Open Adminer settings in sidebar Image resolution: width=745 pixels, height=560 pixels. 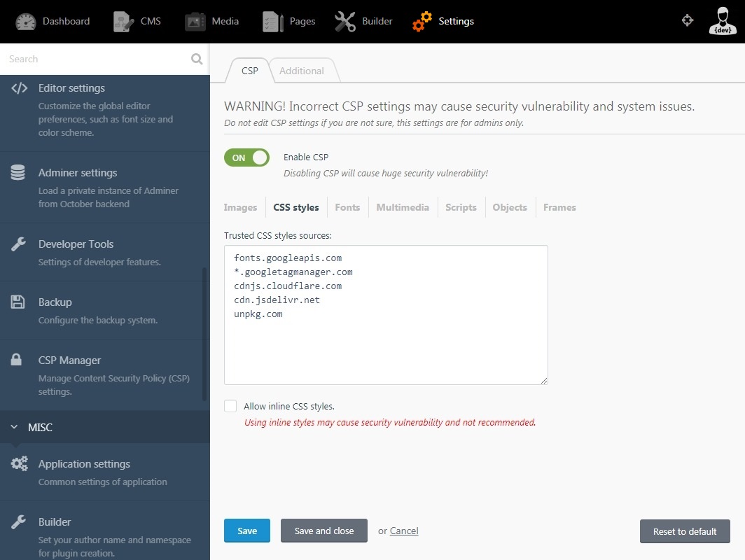click(105, 188)
